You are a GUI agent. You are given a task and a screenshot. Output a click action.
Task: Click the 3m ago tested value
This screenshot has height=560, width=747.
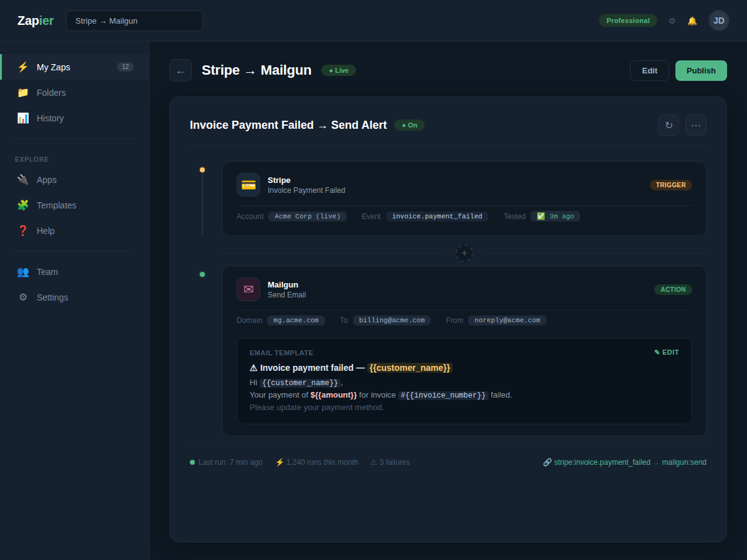[555, 217]
